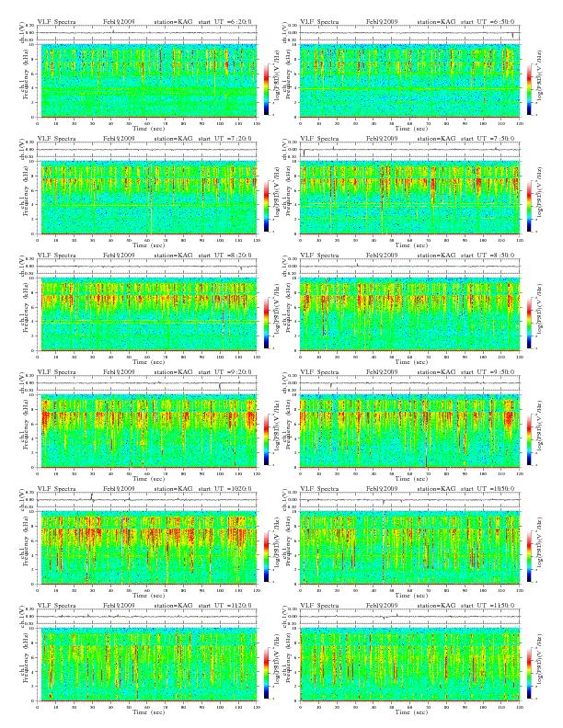563x728 pixels.
Task: Choose the spectrogram with start UT 9:50:0
Action: 409,431
